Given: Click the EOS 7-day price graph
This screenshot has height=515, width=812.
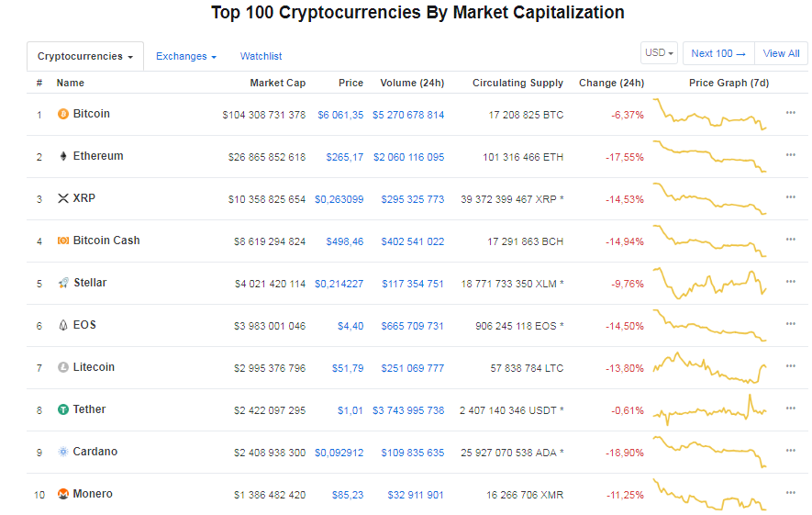Looking at the screenshot, I should click(710, 326).
